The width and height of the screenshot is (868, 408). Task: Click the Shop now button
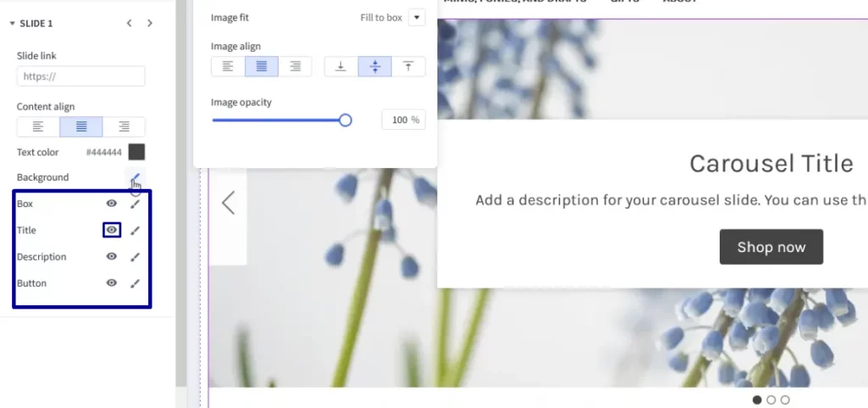[x=771, y=247]
